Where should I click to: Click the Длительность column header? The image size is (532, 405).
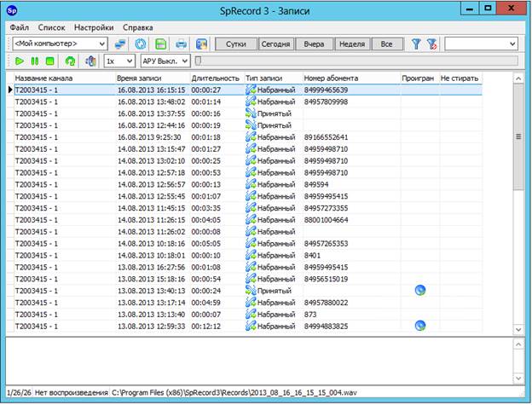216,78
